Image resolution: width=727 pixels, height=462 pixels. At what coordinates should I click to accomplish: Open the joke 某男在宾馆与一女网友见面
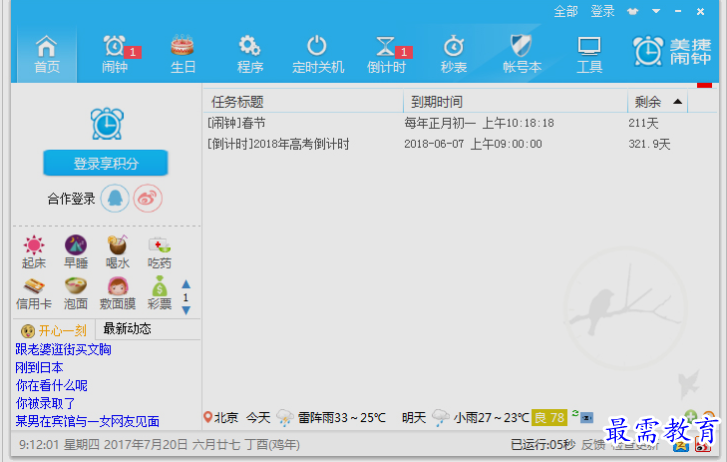pos(88,421)
